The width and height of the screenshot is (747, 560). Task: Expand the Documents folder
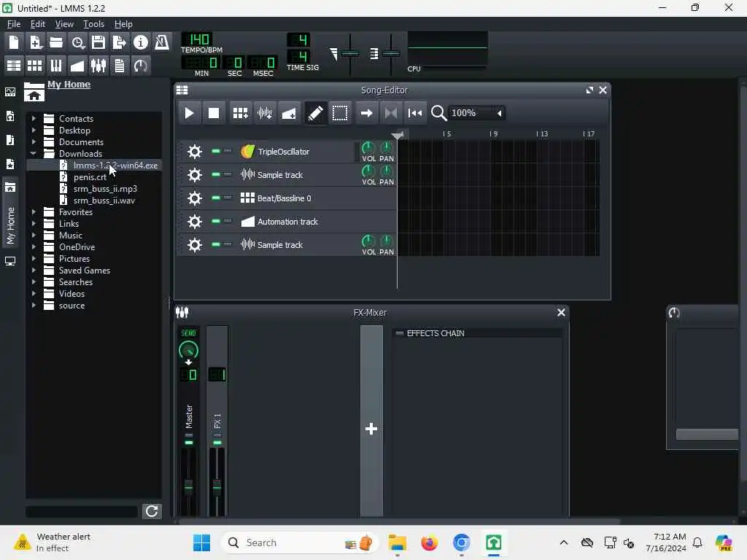(34, 142)
